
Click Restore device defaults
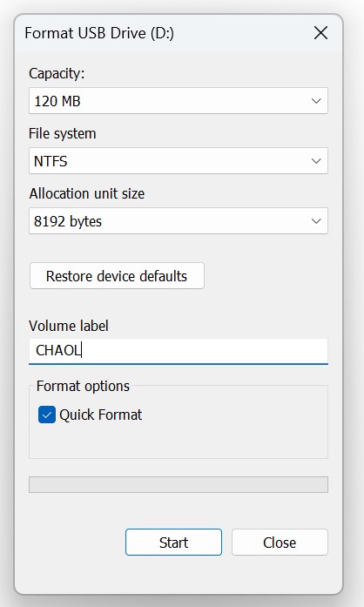click(x=117, y=275)
